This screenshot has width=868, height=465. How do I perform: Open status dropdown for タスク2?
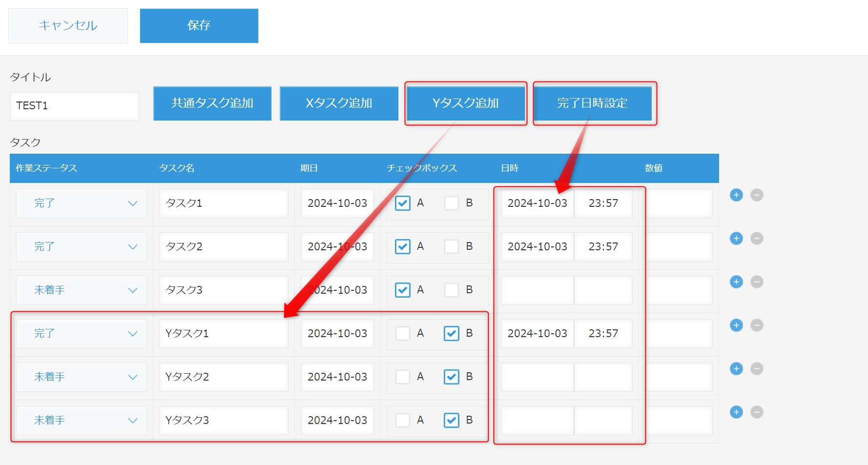point(82,247)
